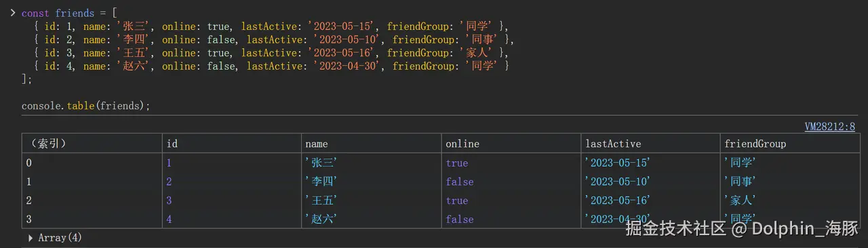Select the table cell '张三'
Viewport: 868px width, 248px height.
pyautogui.click(x=371, y=163)
